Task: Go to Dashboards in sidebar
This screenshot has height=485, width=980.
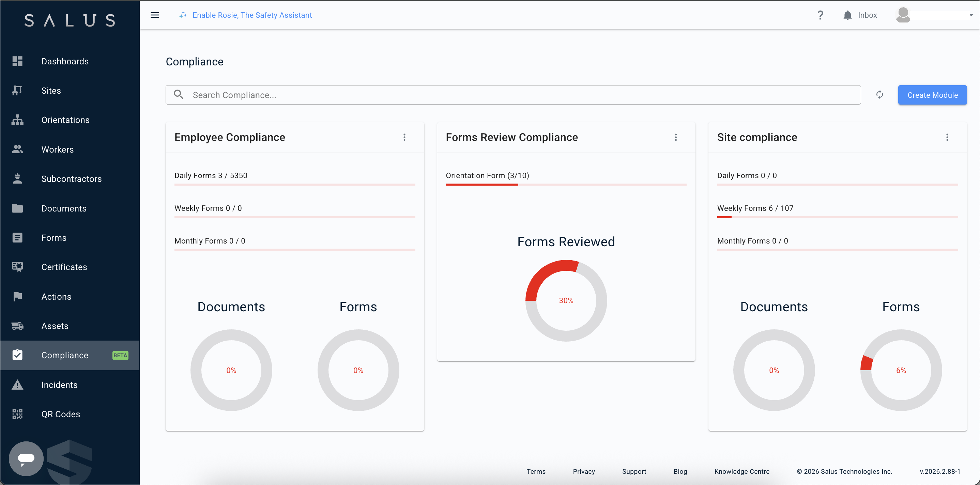Action: [70, 61]
